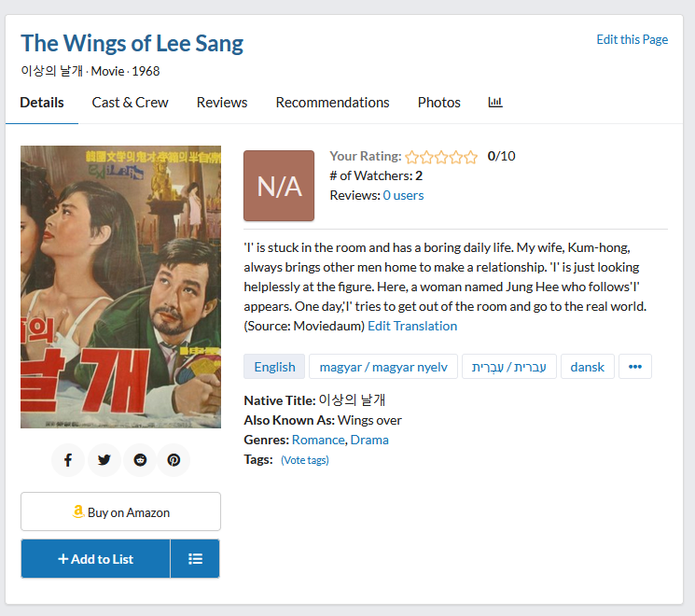Open the Cast & Crew tab
The image size is (695, 616).
[x=130, y=103]
